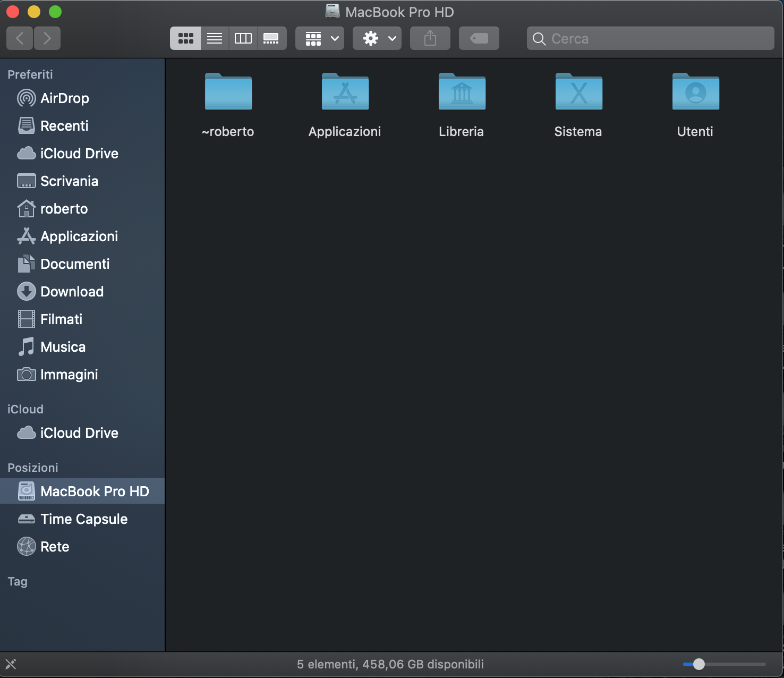Click the Immagini camera icon

27,375
